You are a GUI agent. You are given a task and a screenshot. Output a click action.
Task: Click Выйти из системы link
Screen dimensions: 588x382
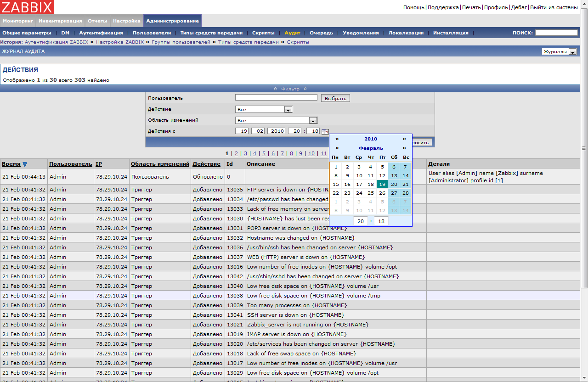(x=554, y=7)
